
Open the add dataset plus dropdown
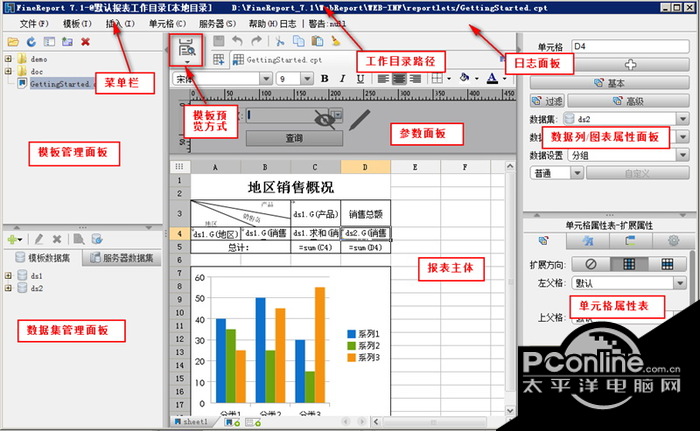[15, 239]
